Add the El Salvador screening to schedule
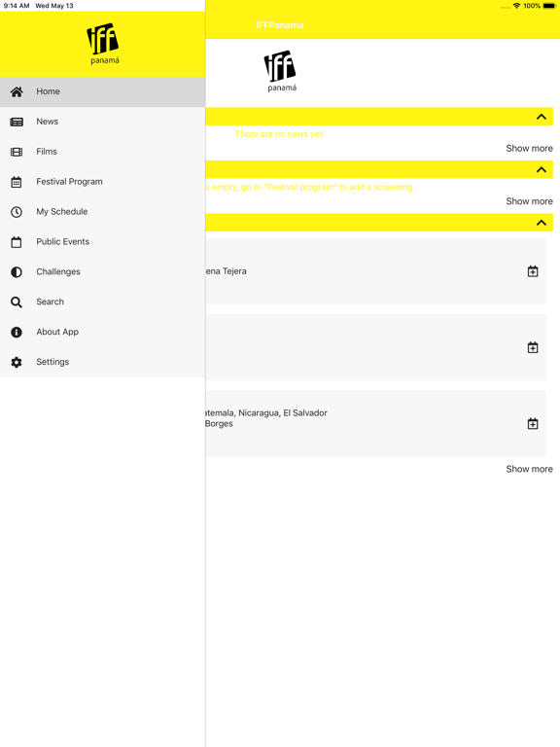The image size is (560, 747). [533, 423]
